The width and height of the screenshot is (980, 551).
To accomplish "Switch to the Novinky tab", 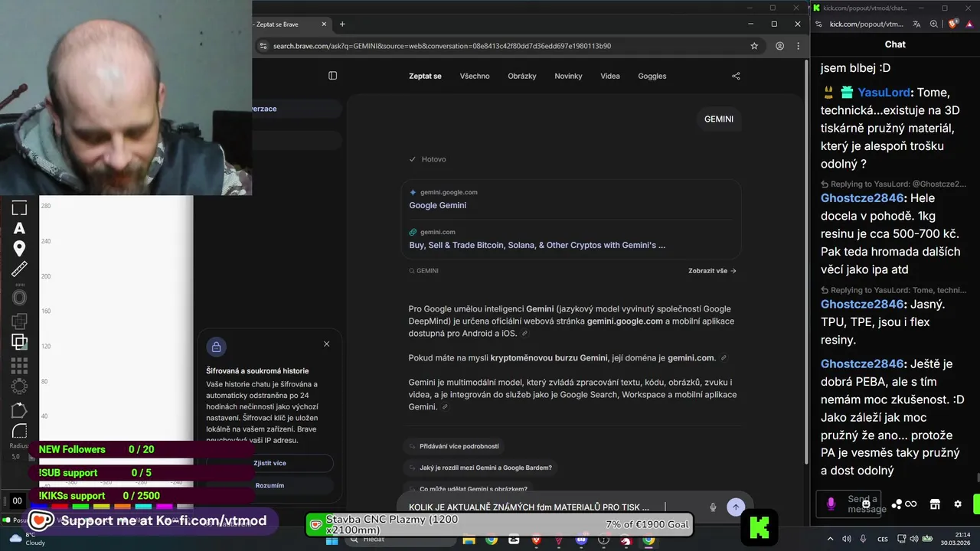I will click(x=568, y=76).
